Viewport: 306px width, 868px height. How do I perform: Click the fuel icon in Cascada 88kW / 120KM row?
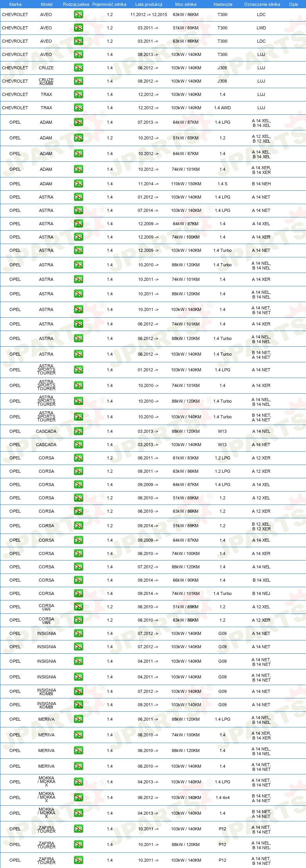pyautogui.click(x=78, y=431)
